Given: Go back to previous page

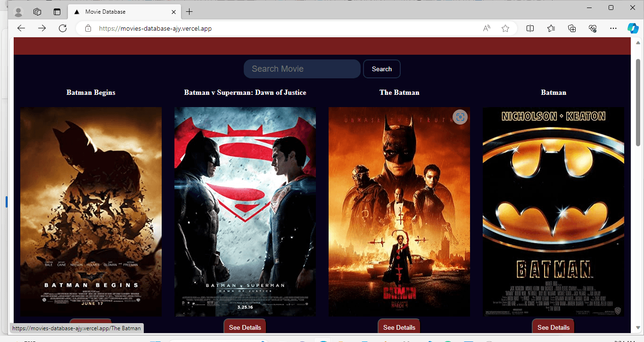Looking at the screenshot, I should pyautogui.click(x=21, y=28).
